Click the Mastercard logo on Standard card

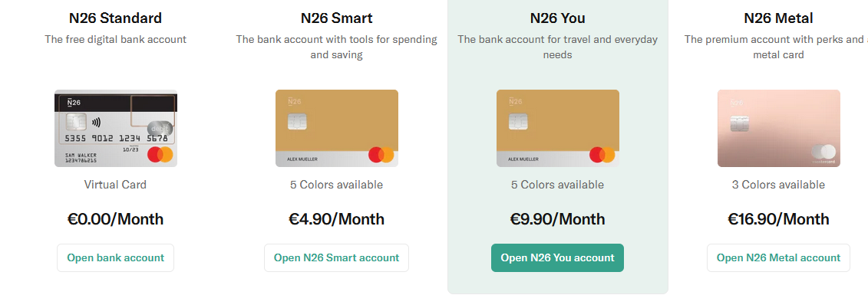(160, 155)
